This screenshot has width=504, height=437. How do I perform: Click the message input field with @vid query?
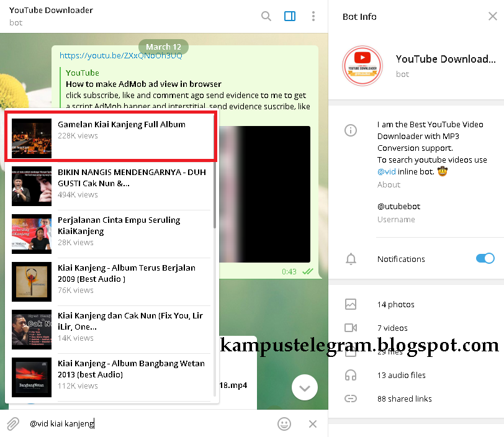pyautogui.click(x=150, y=424)
